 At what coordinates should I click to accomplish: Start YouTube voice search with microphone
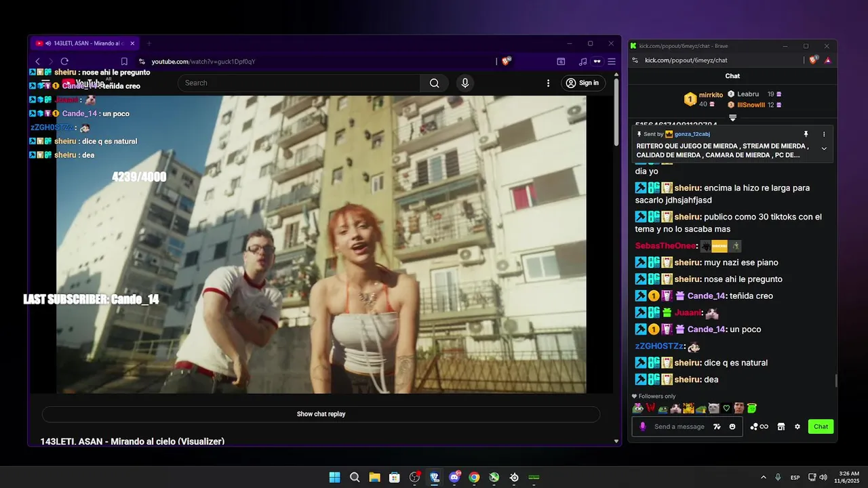[465, 83]
